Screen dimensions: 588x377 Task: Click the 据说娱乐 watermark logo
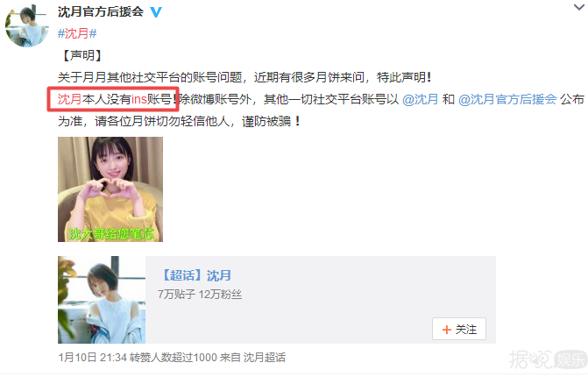(548, 359)
